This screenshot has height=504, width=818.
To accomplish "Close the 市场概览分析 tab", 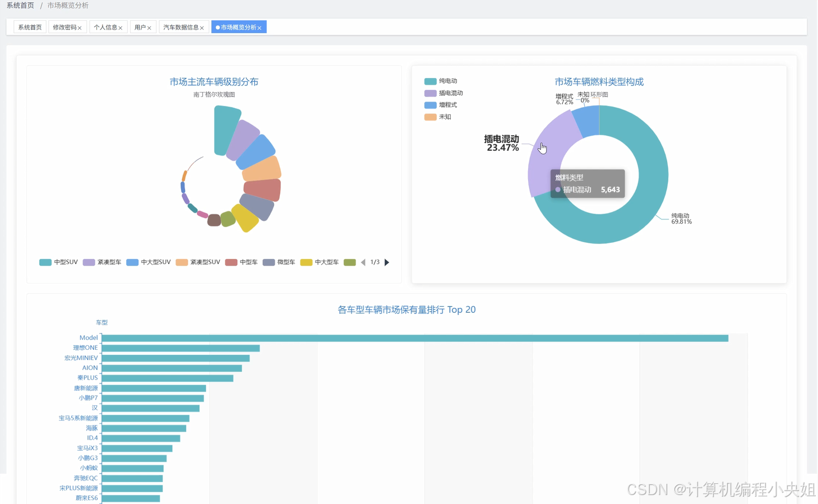I will 260,28.
